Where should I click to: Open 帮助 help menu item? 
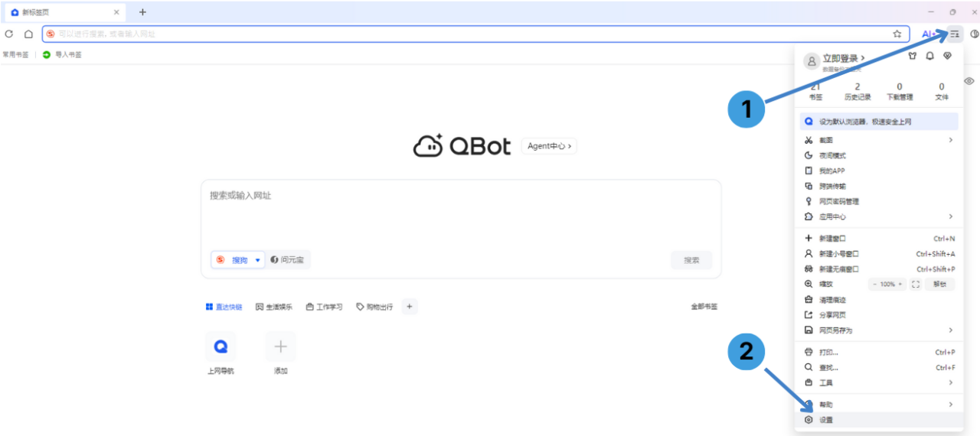click(879, 404)
